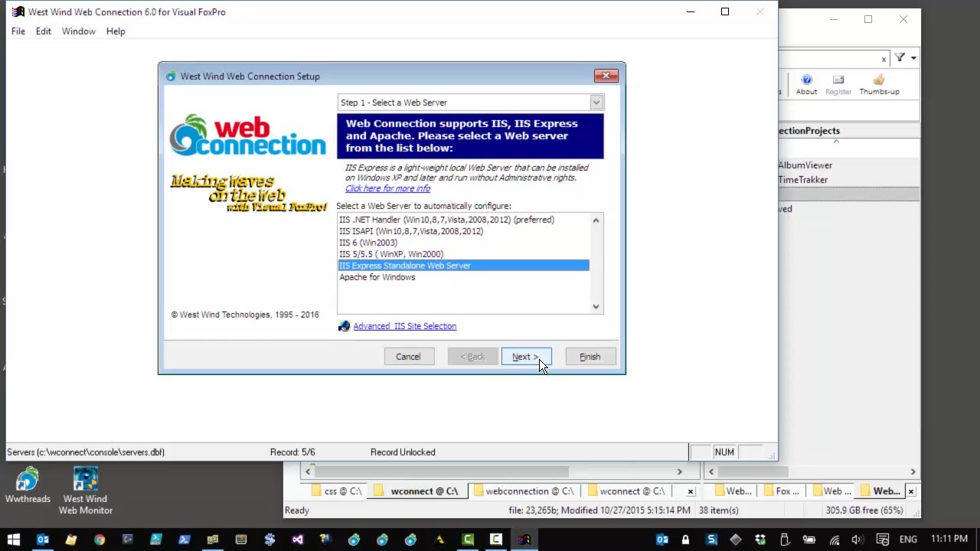Open Skype taskbar icon
The image size is (980, 551).
coord(269,540)
